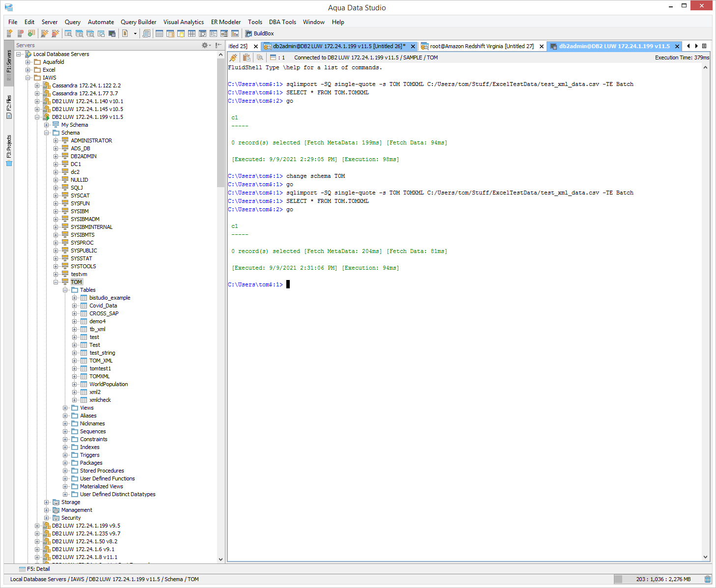Open the Query Builder menu
The width and height of the screenshot is (716, 588).
[138, 22]
